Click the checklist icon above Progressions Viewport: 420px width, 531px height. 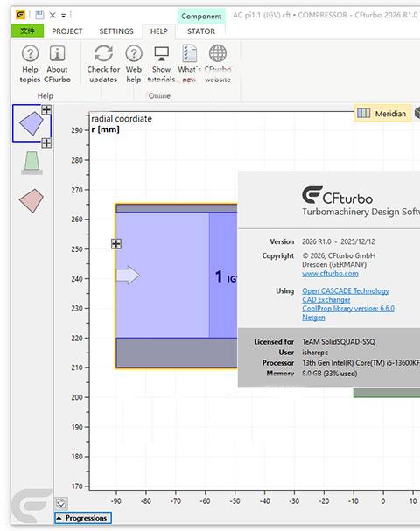(x=61, y=504)
